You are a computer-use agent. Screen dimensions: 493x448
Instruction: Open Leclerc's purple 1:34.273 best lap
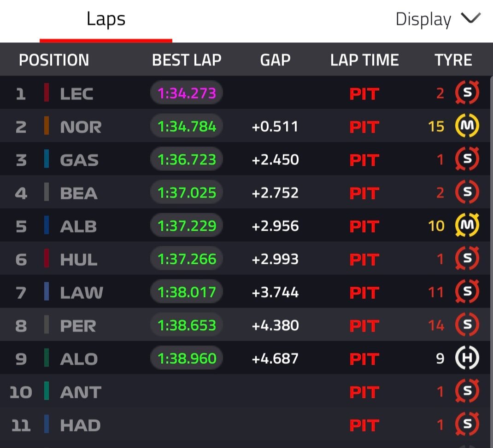pos(187,93)
